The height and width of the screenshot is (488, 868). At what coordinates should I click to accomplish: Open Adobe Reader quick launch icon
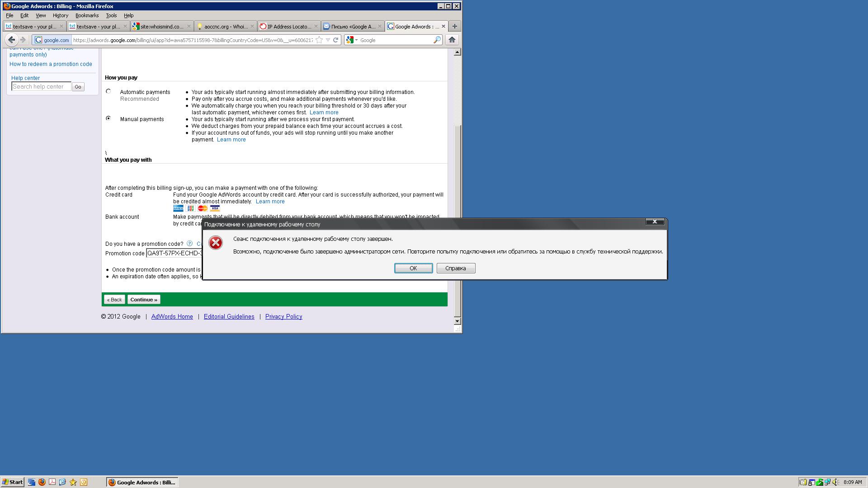coord(52,482)
